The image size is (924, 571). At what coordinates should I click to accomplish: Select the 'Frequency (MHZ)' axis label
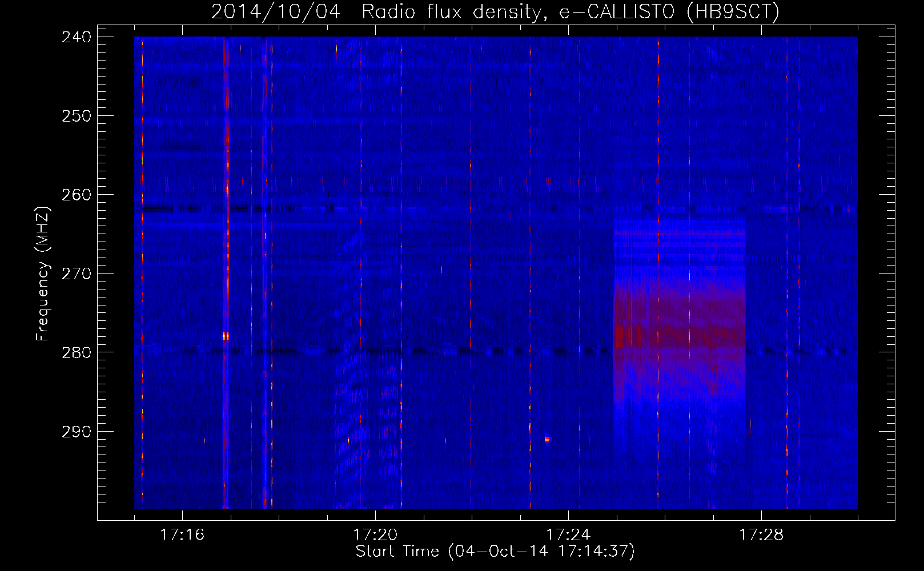(43, 274)
